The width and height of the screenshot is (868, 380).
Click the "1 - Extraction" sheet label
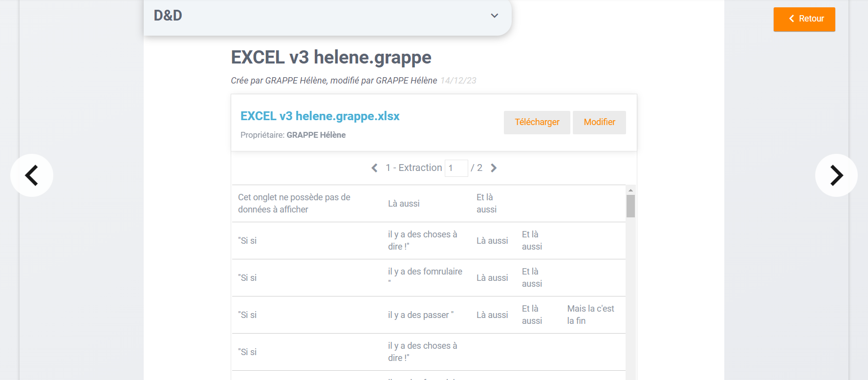413,168
